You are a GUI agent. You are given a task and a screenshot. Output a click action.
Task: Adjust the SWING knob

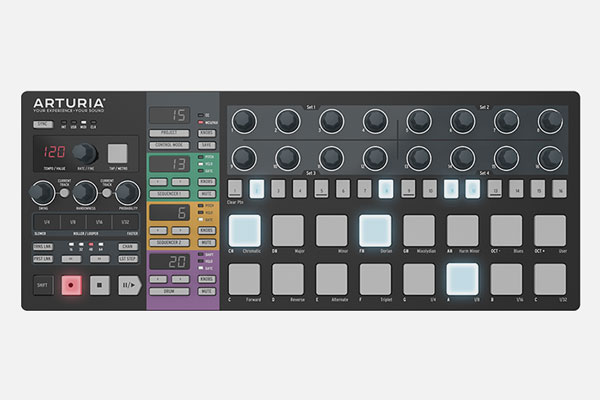click(x=42, y=193)
